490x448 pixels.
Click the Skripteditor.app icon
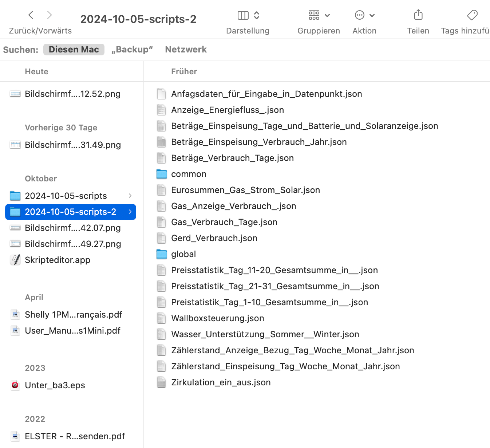[15, 260]
